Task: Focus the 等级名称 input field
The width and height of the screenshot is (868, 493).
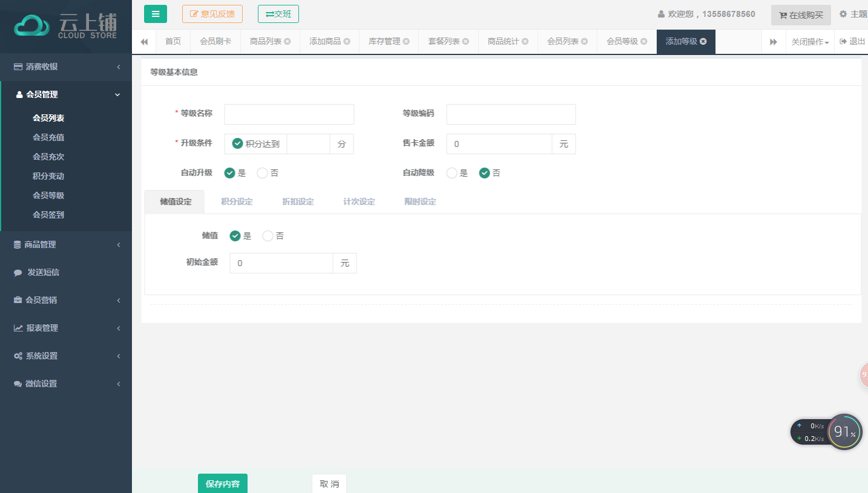Action: point(289,114)
